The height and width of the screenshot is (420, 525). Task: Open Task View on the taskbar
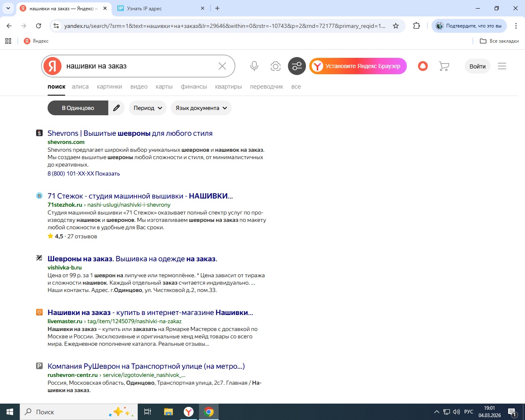tap(148, 412)
